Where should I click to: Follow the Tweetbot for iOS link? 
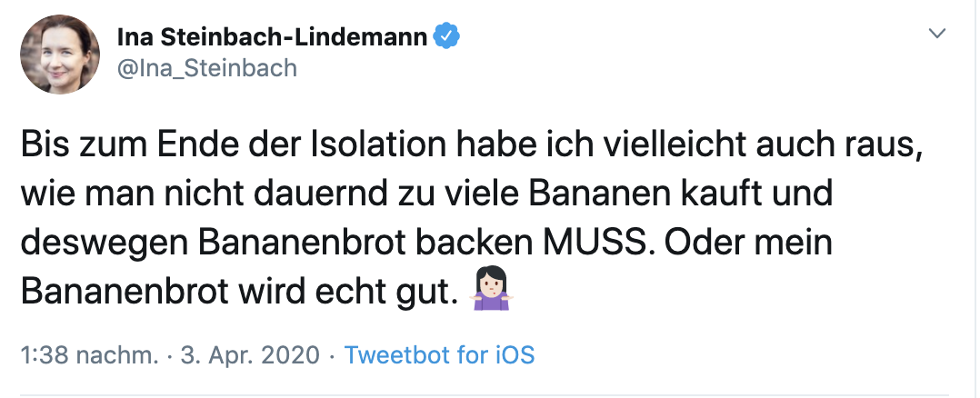(439, 354)
